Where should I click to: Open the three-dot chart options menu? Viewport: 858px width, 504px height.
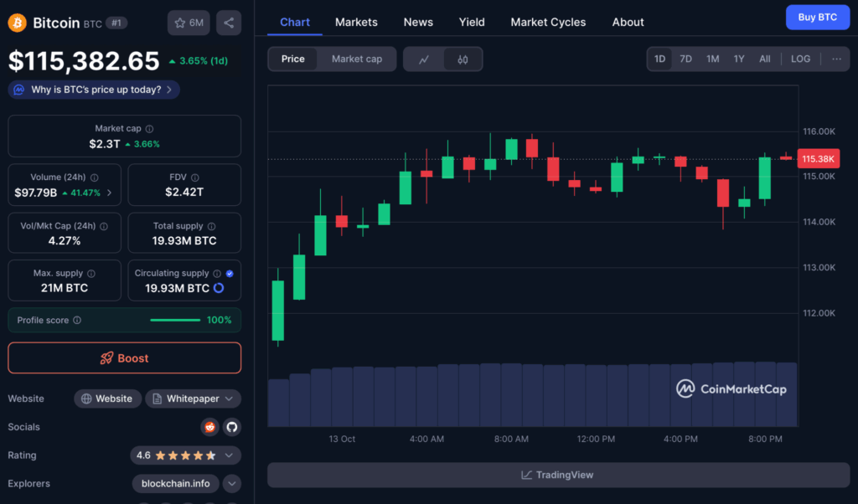point(836,59)
